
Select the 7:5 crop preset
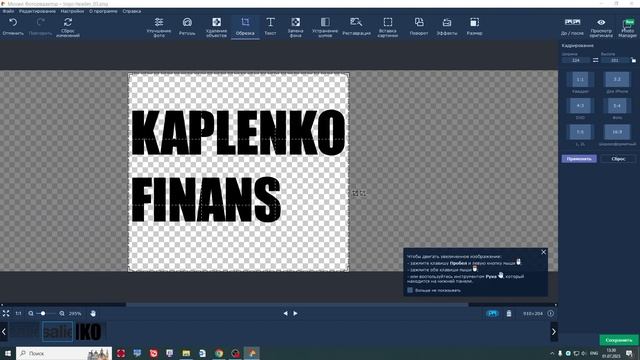(x=580, y=132)
